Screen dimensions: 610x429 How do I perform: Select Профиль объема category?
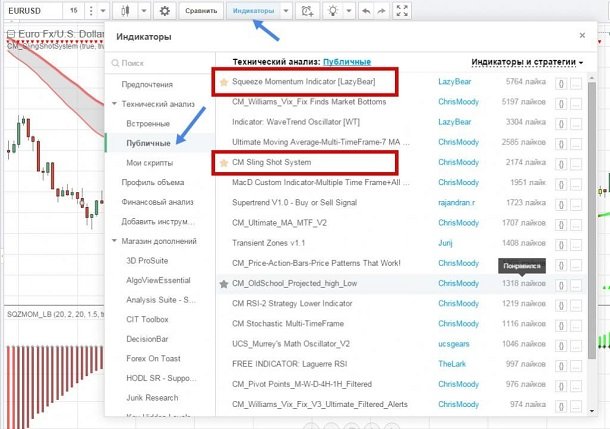pyautogui.click(x=152, y=182)
